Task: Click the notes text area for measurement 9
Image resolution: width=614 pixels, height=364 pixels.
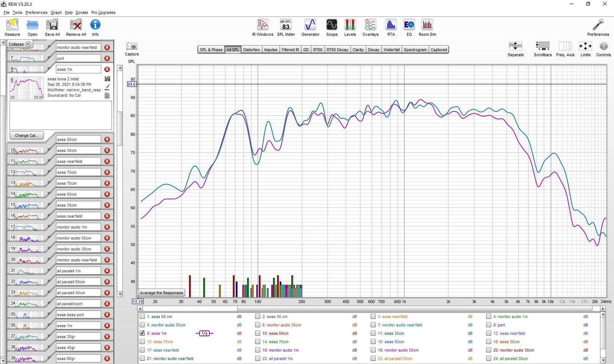Action: (x=61, y=115)
